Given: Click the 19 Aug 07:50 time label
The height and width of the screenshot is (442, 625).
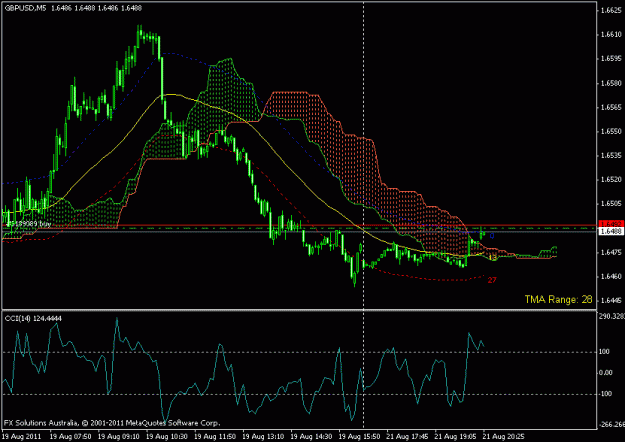Looking at the screenshot, I should pyautogui.click(x=71, y=436).
